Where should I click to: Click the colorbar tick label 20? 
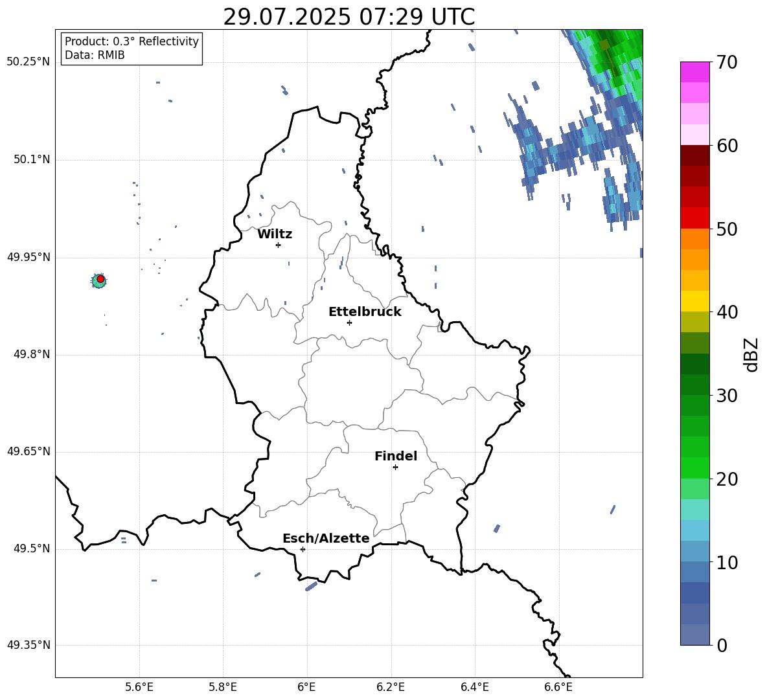727,479
